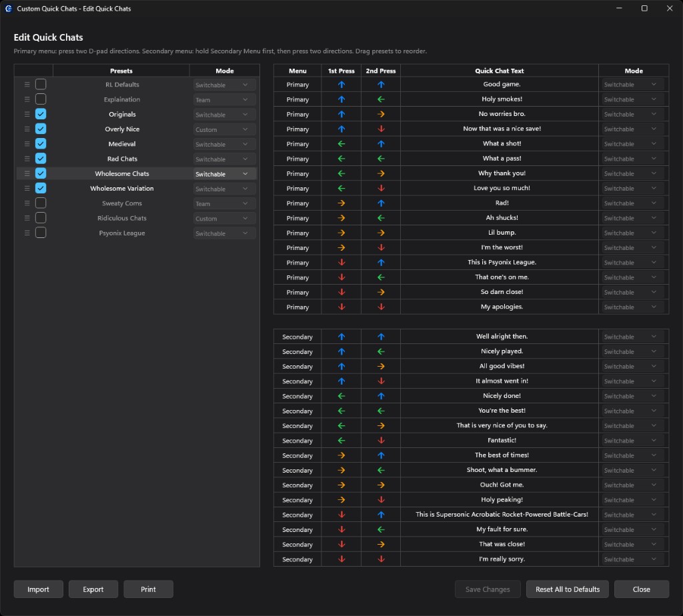Click the 2nd Press left arrow for My fault for sure.
Screen dimensions: 683x616
381,529
